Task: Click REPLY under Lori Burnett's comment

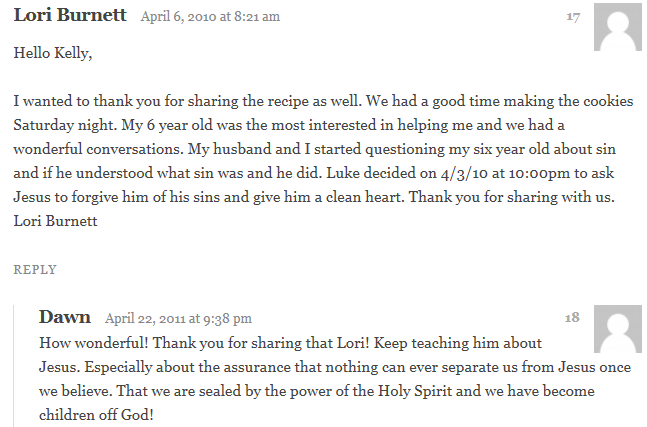Action: [x=35, y=269]
